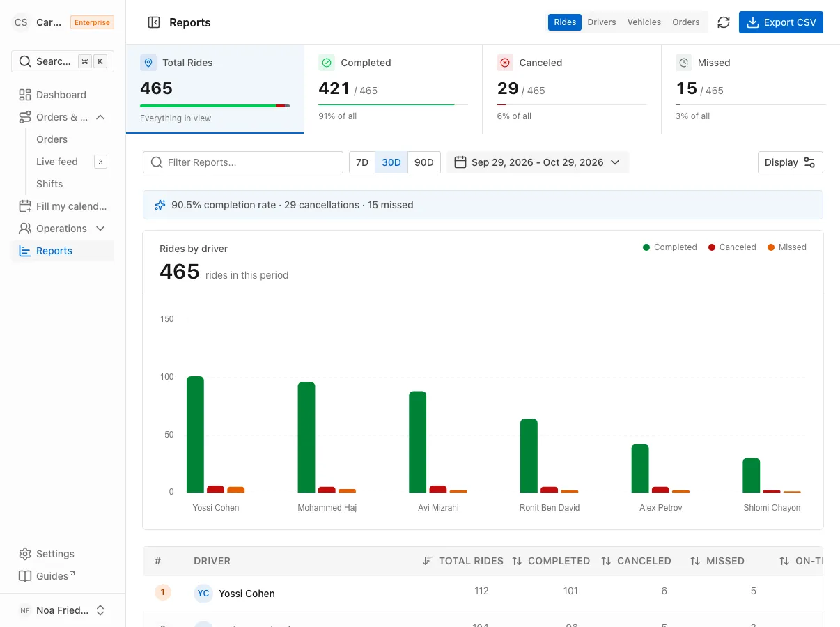
Task: Collapse the Orders & more section
Action: 100,117
